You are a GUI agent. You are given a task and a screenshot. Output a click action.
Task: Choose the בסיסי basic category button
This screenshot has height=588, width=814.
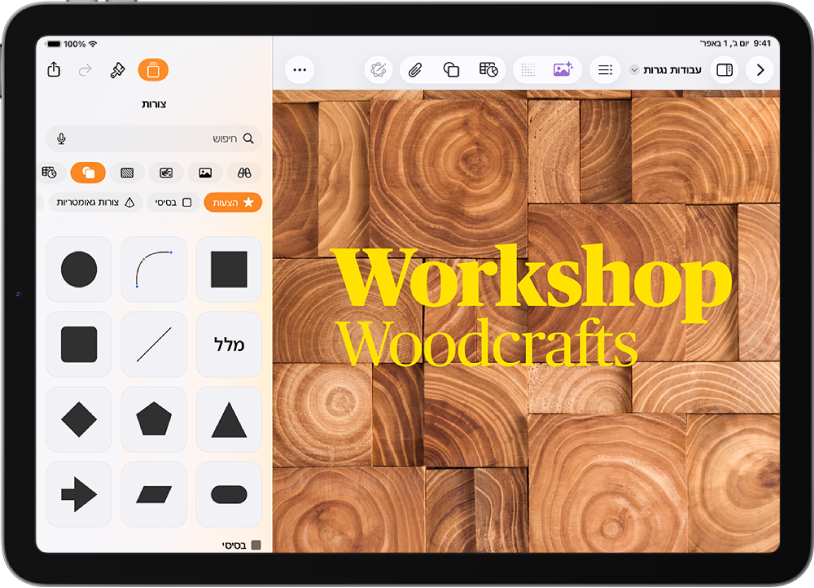tap(173, 202)
